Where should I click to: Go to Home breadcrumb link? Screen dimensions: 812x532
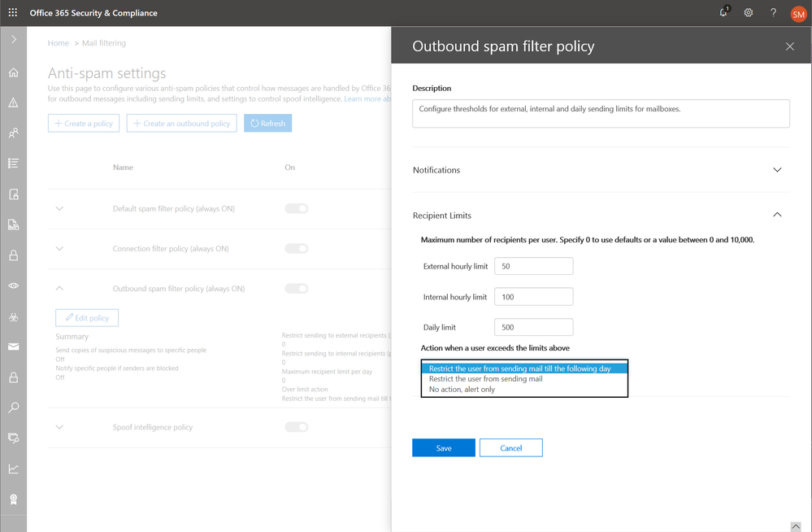(58, 43)
